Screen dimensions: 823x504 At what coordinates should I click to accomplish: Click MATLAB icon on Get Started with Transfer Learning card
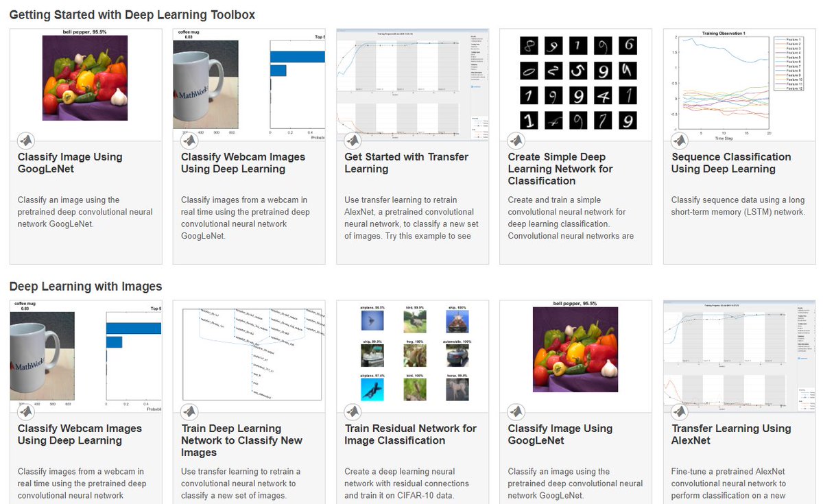point(353,141)
